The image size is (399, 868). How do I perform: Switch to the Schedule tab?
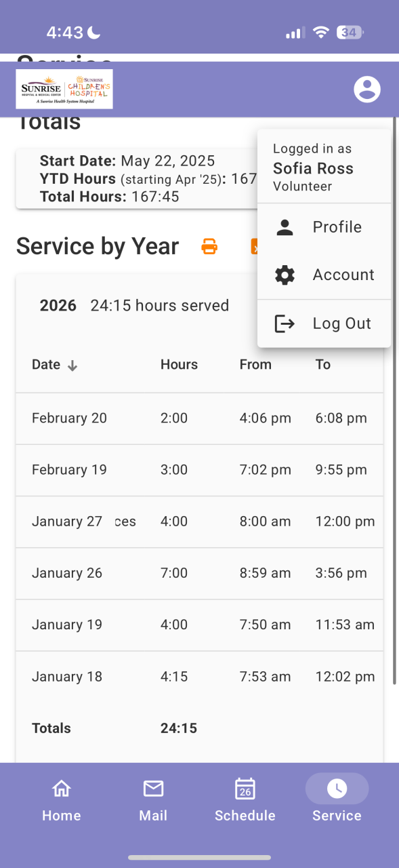(245, 800)
